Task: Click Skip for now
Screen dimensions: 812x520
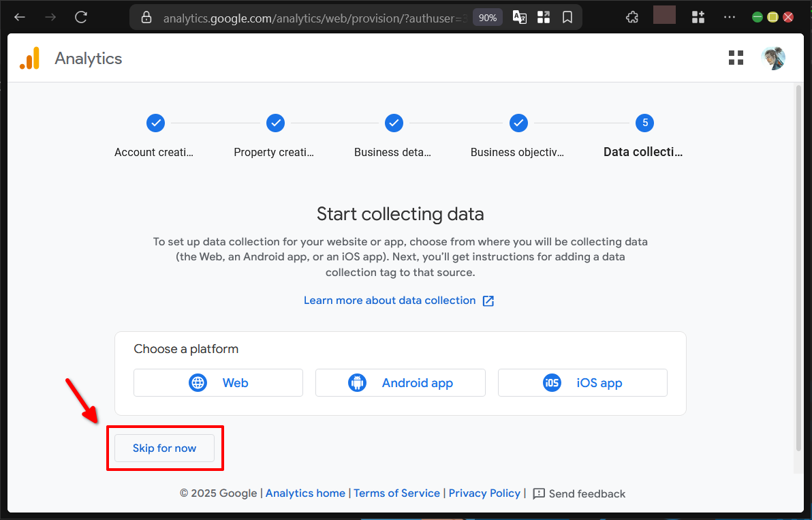Action: (x=164, y=448)
